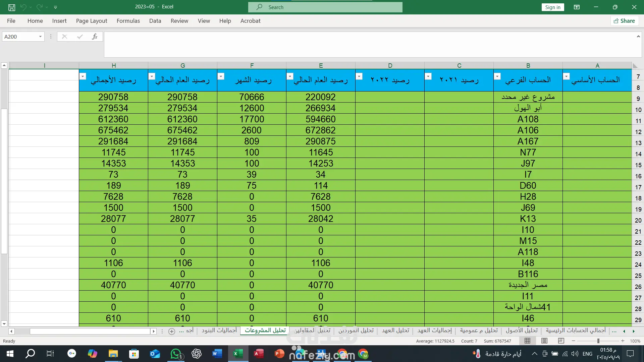
Task: Switch to Page Layout view icon
Action: [544, 341]
